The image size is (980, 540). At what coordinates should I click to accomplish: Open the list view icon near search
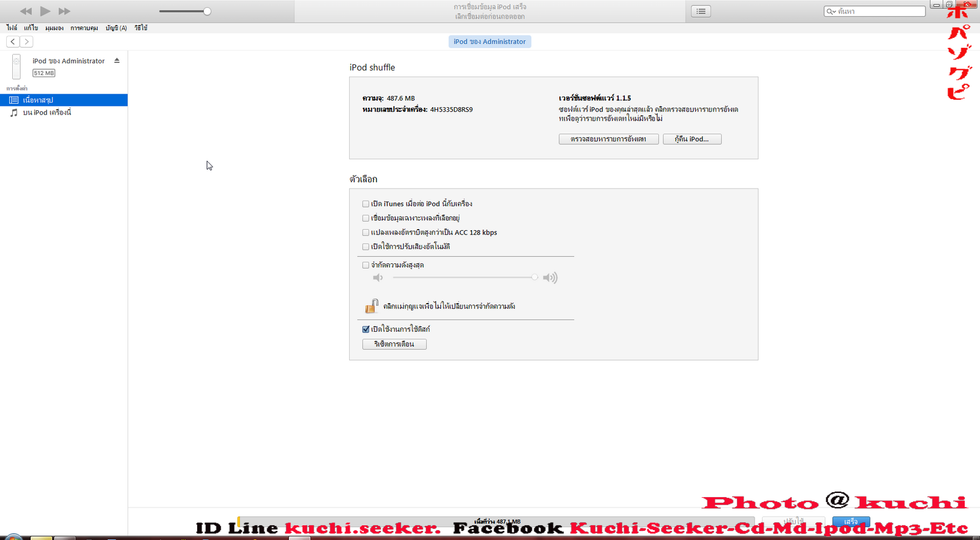(701, 11)
